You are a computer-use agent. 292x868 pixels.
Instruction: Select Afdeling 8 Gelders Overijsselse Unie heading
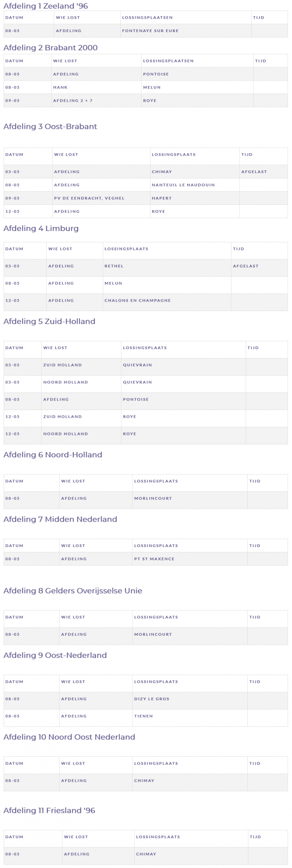[x=73, y=590]
